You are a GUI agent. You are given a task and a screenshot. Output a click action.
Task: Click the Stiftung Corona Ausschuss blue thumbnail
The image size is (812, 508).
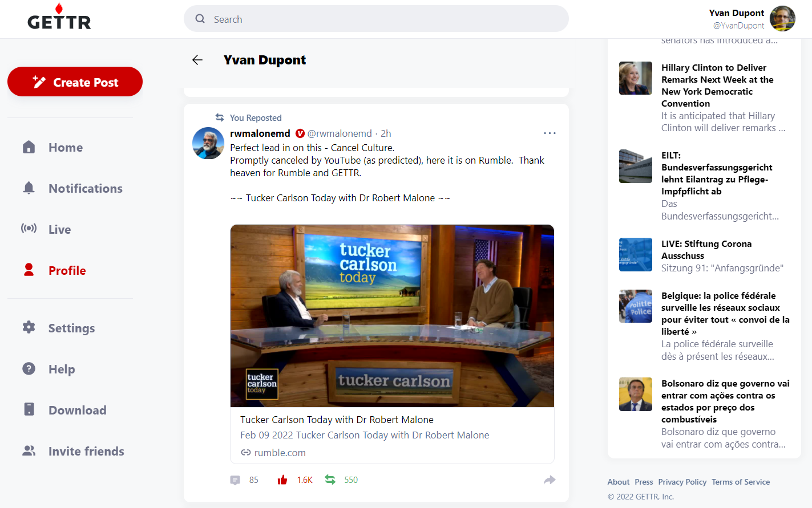[636, 254]
